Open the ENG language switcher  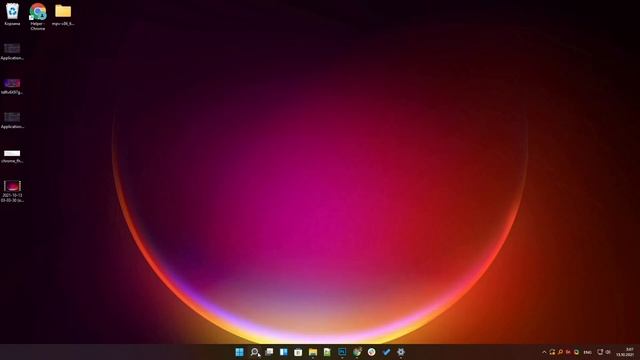(x=588, y=352)
